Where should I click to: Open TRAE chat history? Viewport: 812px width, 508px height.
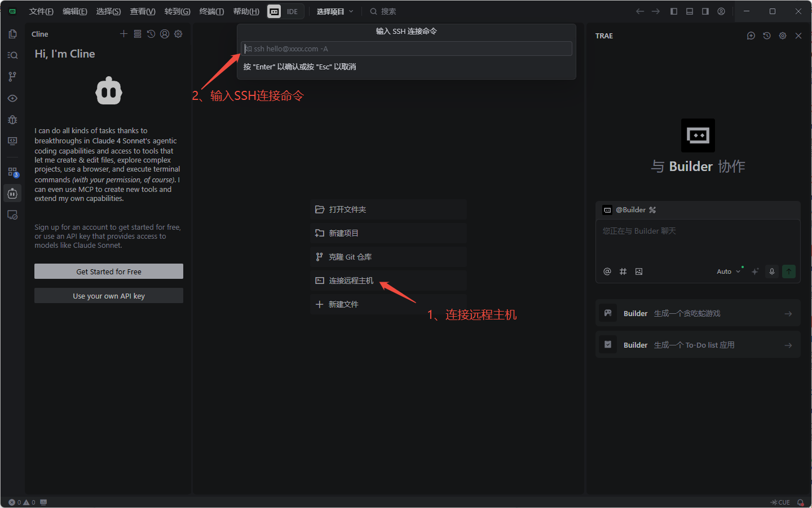pyautogui.click(x=767, y=36)
